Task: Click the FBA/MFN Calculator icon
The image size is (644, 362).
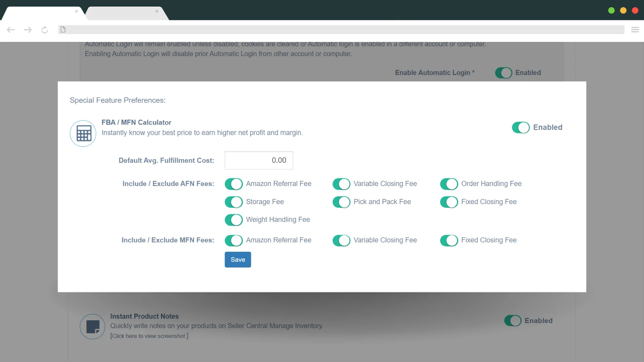Action: 83,133
